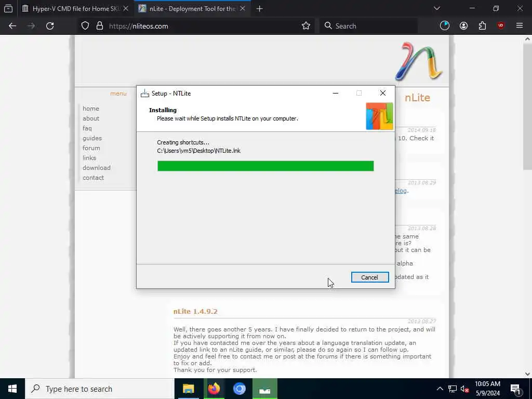
Task: Open the notification center icon
Action: [x=515, y=389]
